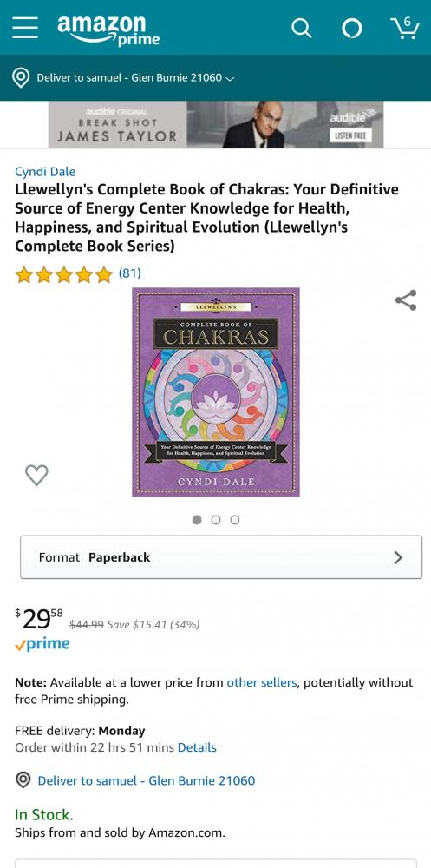431x868 pixels.
Task: Open the Format Paperback selector
Action: coord(221,557)
